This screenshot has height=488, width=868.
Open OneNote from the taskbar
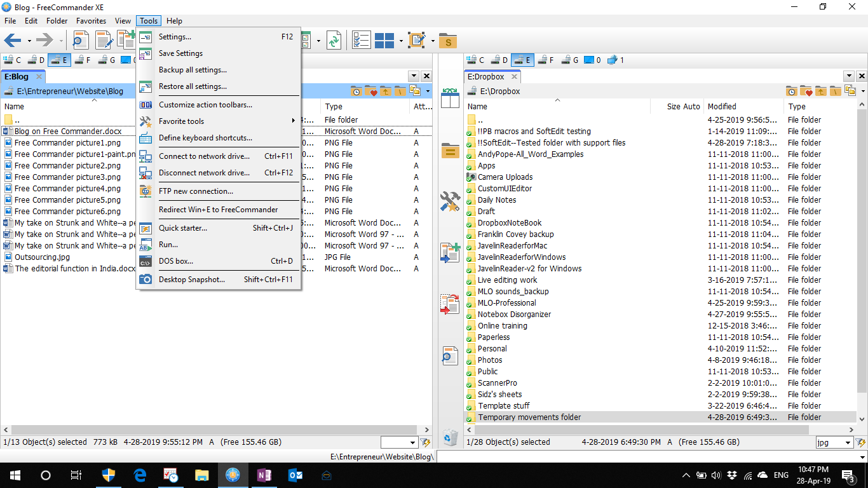264,475
